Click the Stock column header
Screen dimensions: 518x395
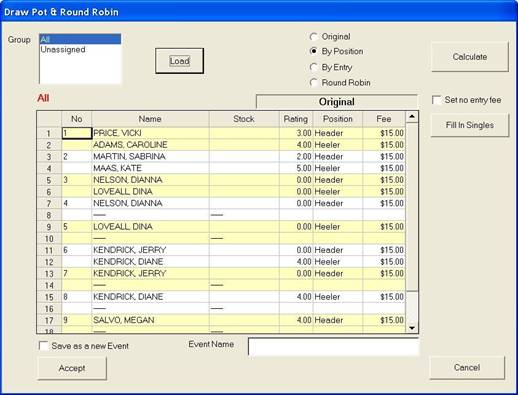244,119
